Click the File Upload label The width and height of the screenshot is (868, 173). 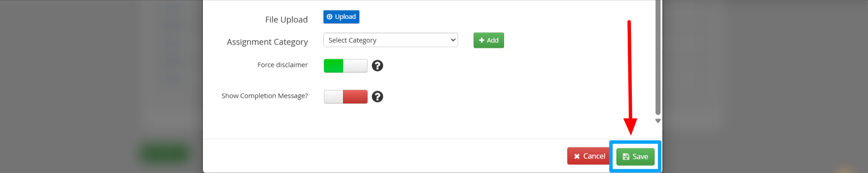[287, 20]
